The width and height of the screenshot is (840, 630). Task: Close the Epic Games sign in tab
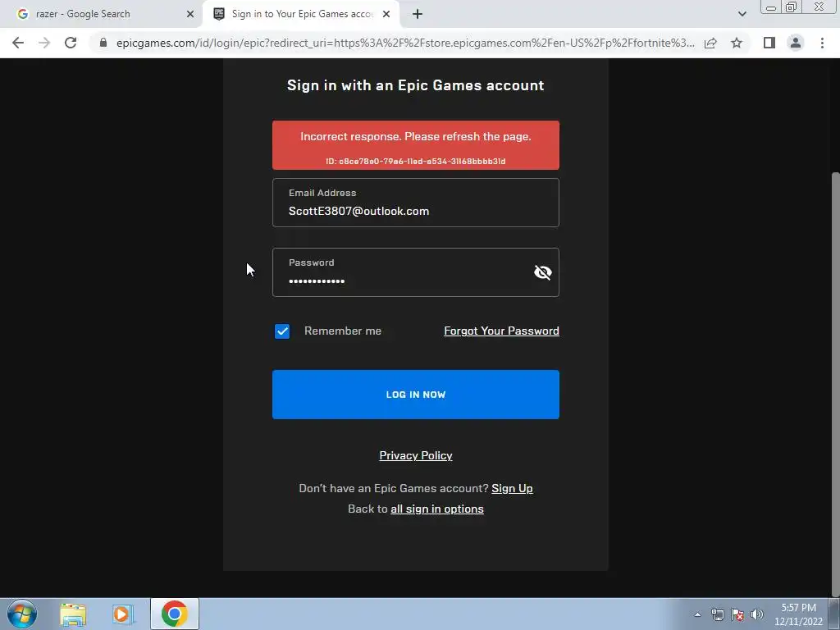pos(386,14)
